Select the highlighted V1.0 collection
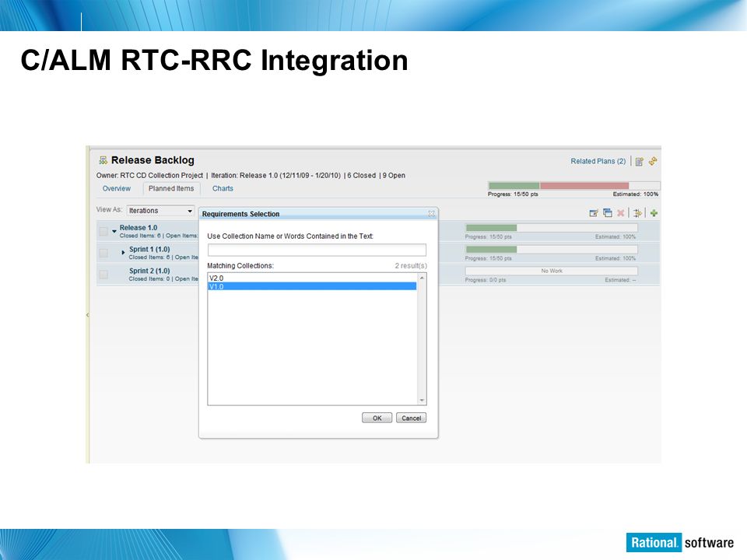This screenshot has height=560, width=747. pyautogui.click(x=312, y=286)
